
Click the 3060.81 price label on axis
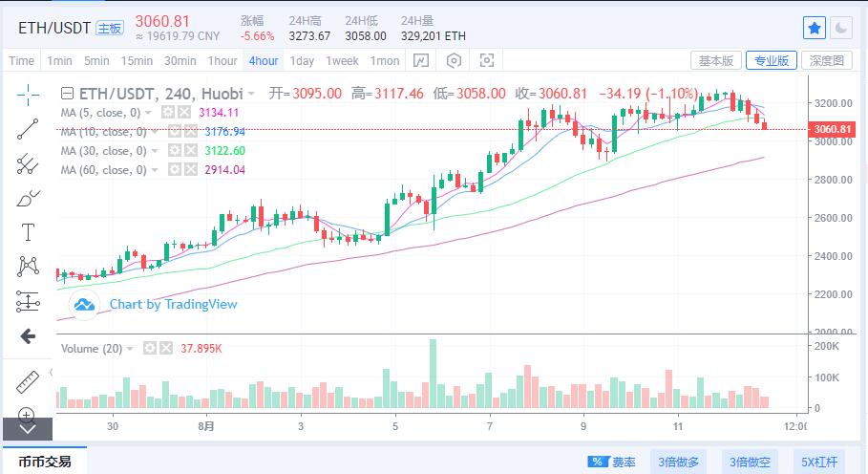pos(832,130)
